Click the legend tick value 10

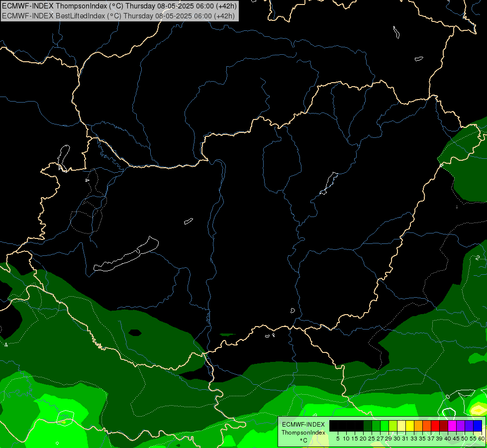pyautogui.click(x=346, y=439)
